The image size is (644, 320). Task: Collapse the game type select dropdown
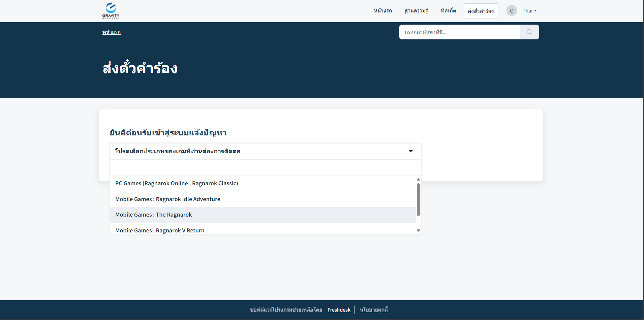click(265, 151)
